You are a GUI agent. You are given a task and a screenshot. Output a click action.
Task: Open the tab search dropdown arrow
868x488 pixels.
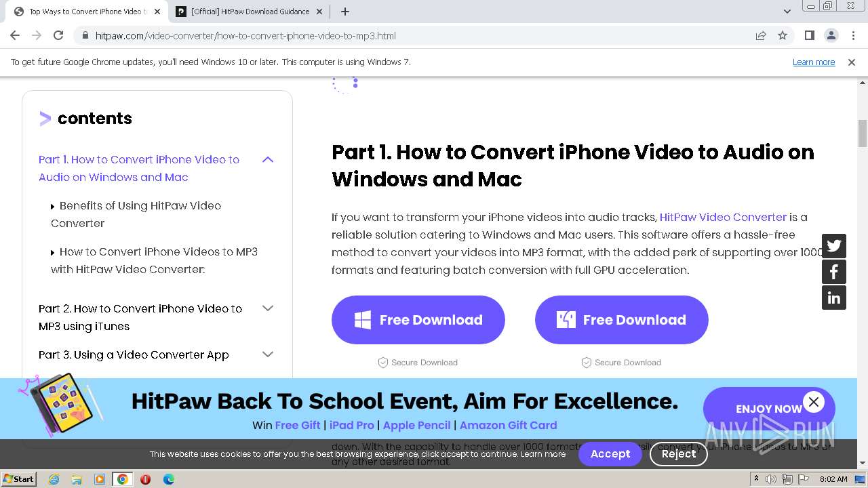coord(787,12)
